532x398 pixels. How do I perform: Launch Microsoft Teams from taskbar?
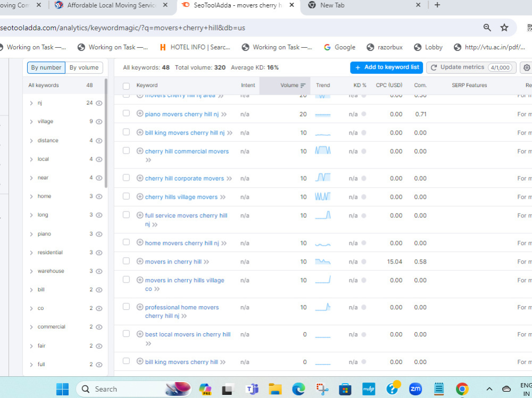[x=252, y=389]
